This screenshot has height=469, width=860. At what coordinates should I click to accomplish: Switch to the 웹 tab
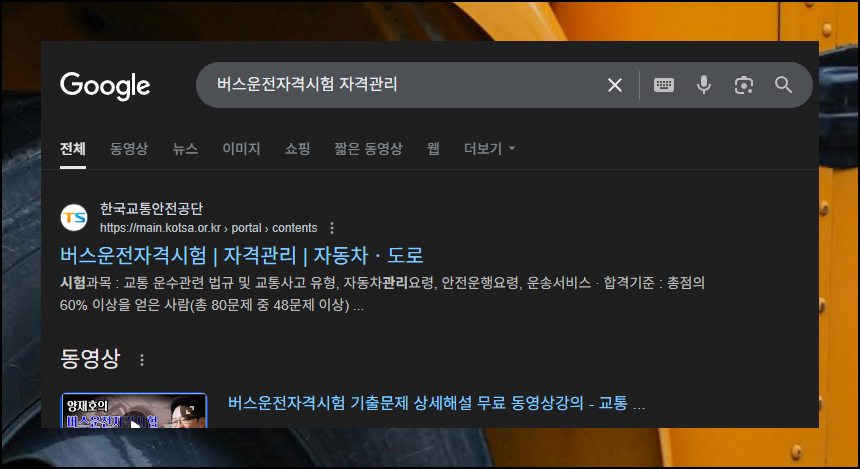click(433, 149)
